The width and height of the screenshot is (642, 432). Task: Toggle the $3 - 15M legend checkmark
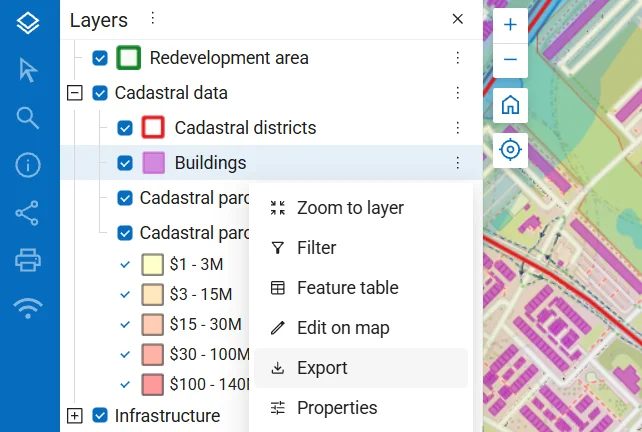click(125, 294)
